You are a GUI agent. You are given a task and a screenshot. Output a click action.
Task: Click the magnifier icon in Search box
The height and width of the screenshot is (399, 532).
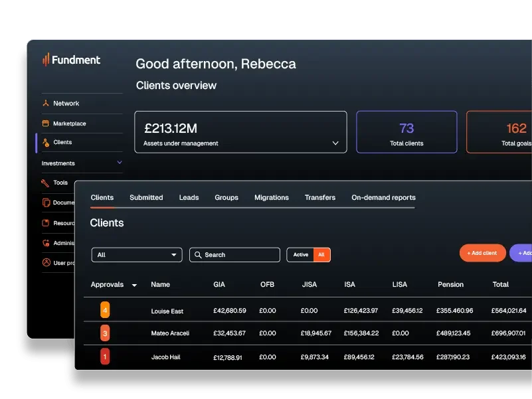point(198,255)
